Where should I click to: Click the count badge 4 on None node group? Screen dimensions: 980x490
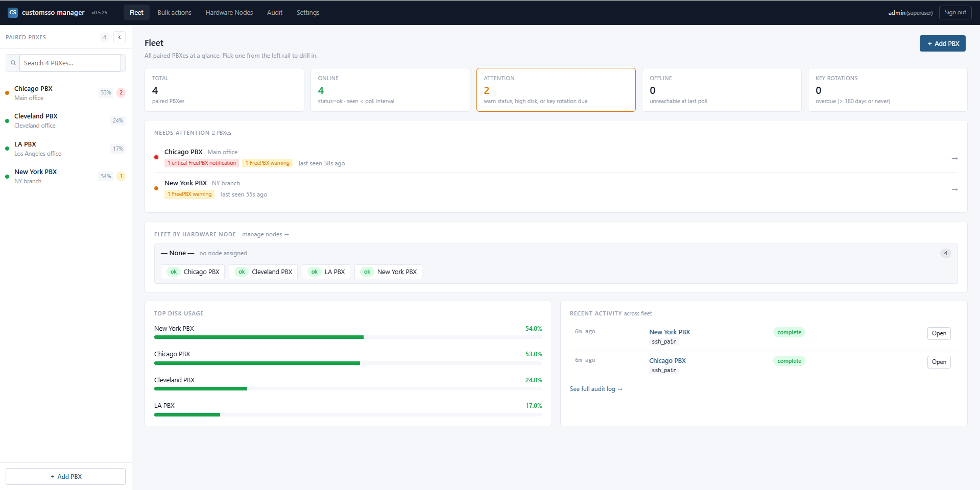pos(945,253)
